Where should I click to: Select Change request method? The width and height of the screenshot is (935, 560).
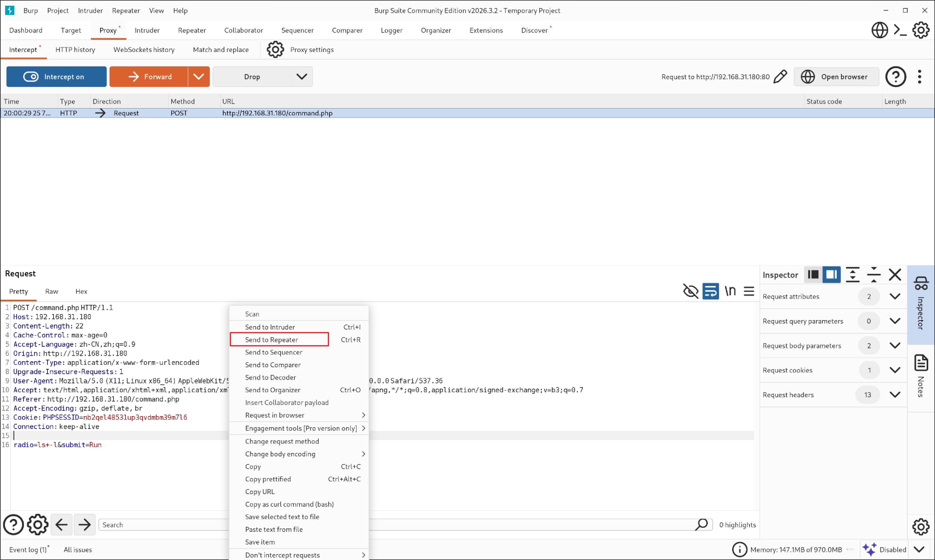(299, 441)
